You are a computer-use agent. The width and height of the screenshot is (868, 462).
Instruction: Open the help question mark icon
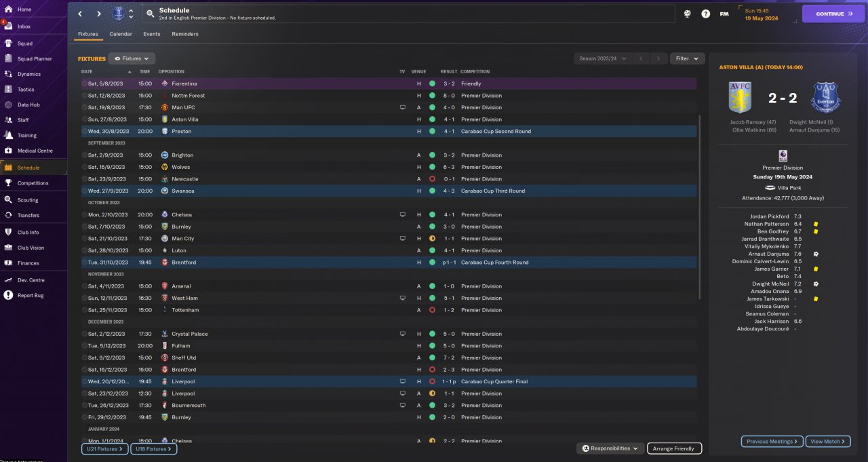pos(705,14)
